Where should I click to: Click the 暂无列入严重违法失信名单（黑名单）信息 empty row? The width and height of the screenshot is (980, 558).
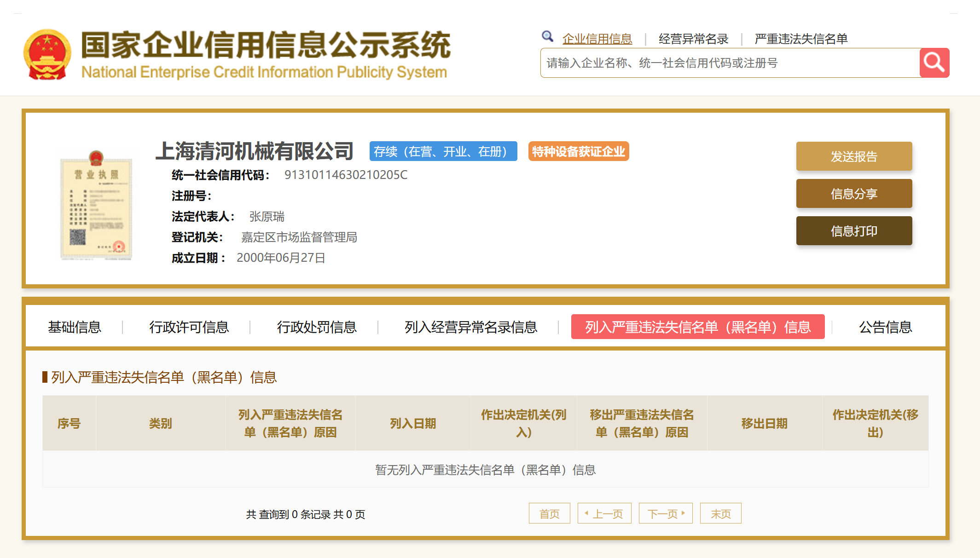point(486,470)
